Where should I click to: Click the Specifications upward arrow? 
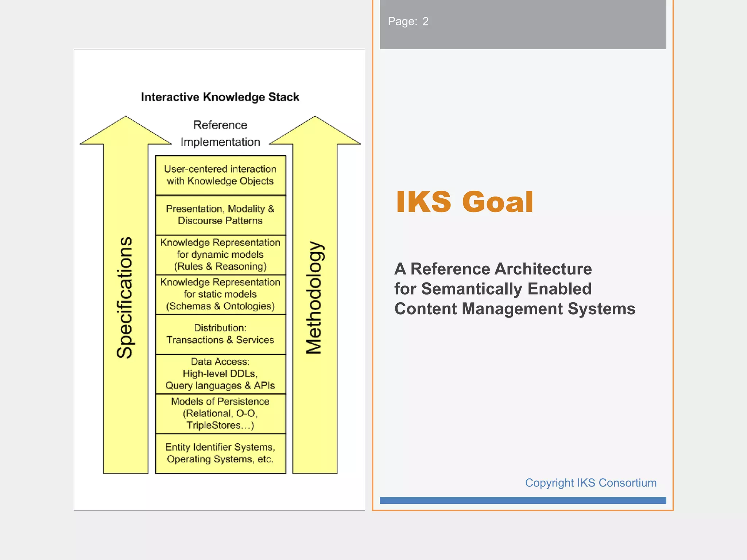click(x=125, y=297)
